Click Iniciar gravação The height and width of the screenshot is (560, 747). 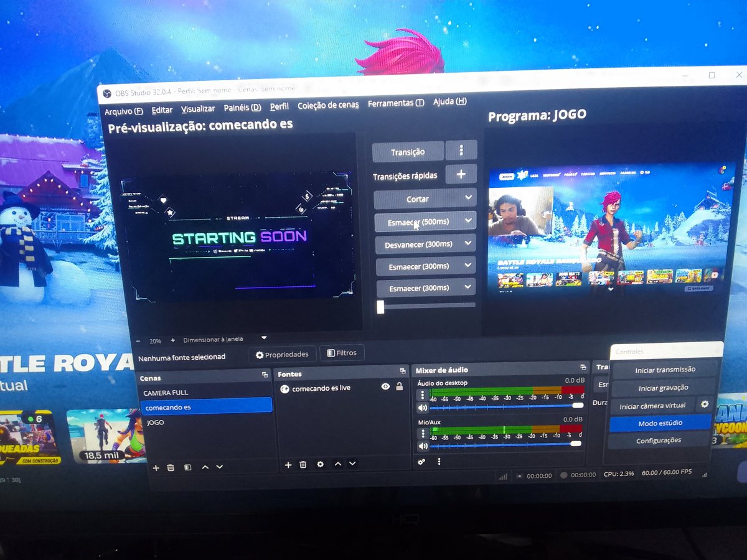(663, 388)
